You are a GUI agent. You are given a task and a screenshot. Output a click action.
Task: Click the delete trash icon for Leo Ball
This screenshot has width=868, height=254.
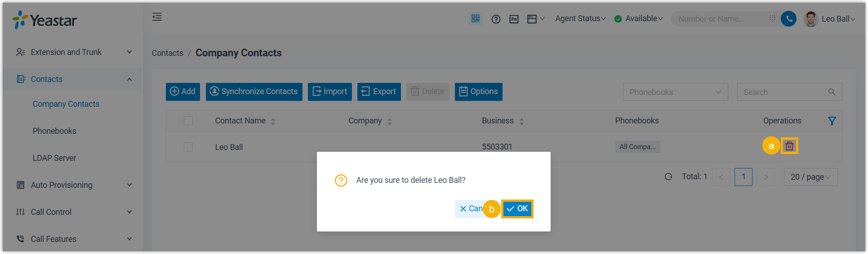(x=789, y=146)
